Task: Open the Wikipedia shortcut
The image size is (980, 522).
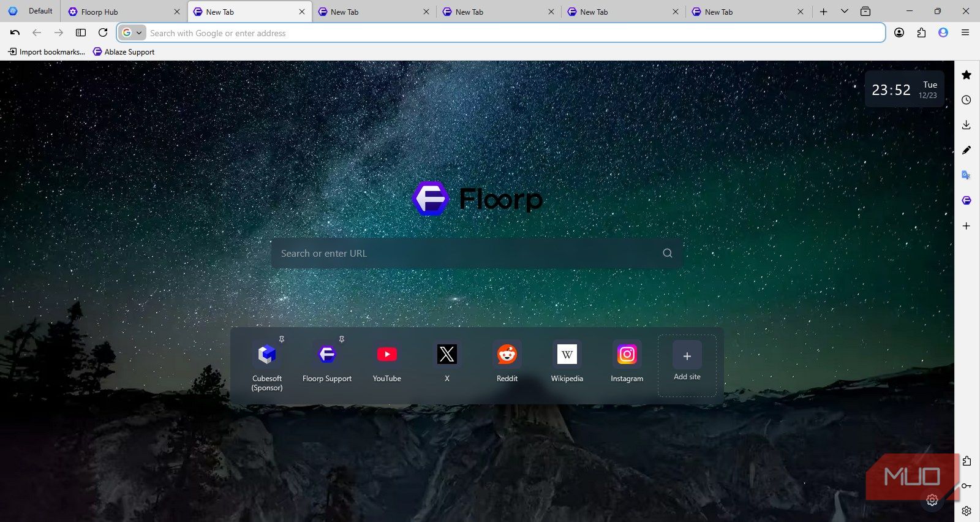Action: pos(567,361)
